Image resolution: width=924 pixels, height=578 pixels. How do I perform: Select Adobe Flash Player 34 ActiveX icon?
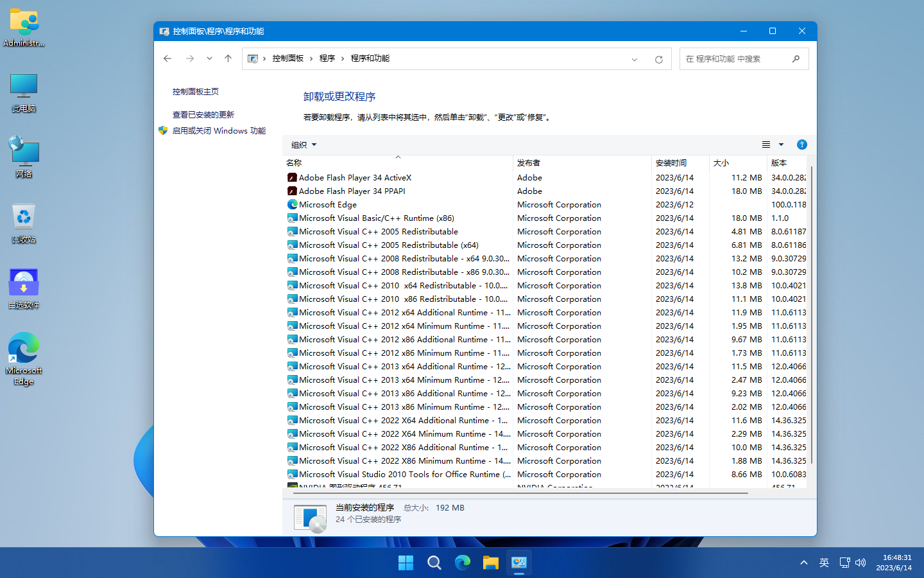(292, 178)
